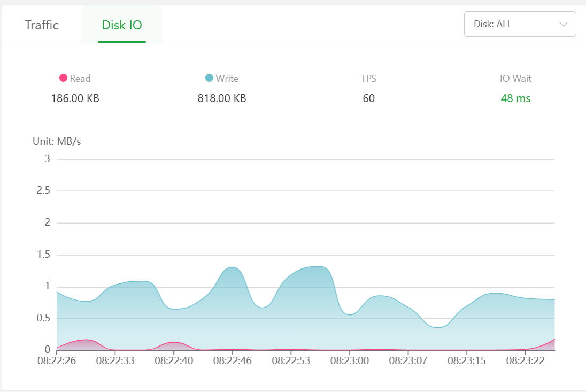Click the 08:22:46 time axis label

232,361
